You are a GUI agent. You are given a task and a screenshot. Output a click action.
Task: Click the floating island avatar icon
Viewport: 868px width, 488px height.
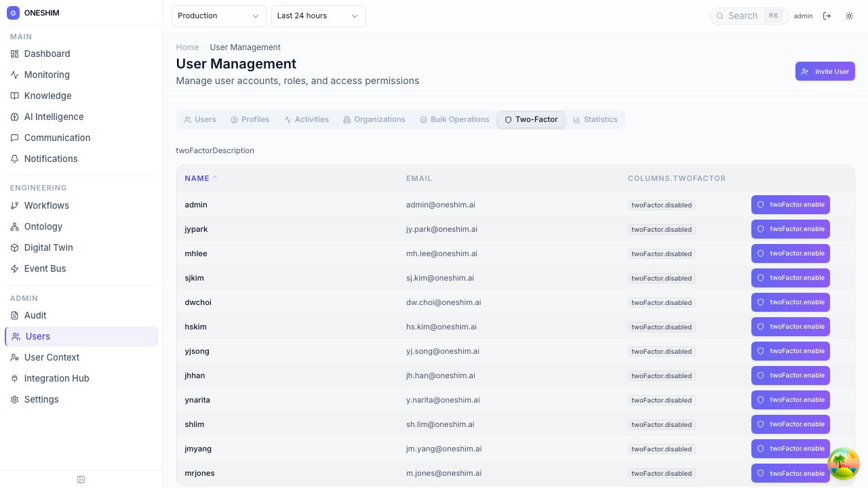click(844, 464)
